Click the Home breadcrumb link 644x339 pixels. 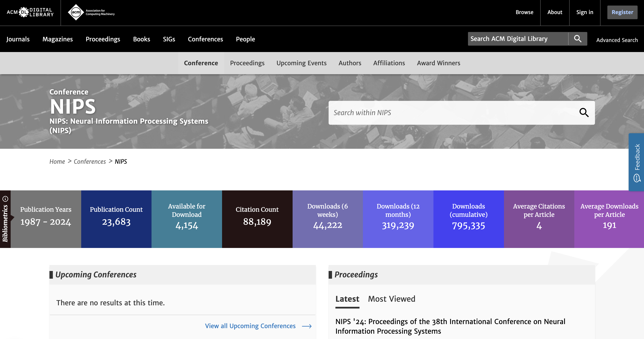tap(57, 161)
